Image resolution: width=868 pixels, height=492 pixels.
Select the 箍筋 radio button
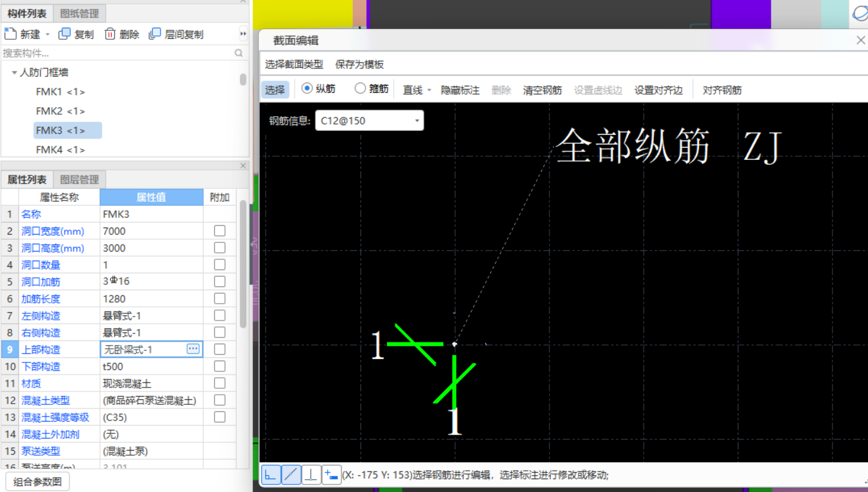pos(360,88)
